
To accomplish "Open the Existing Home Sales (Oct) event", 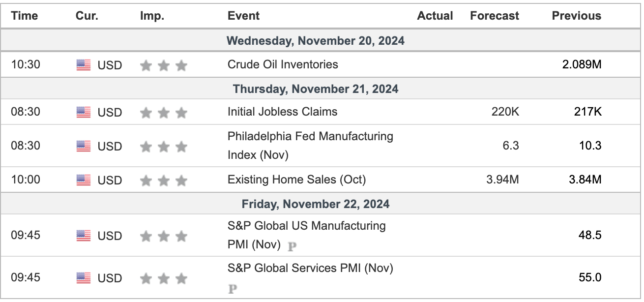I will pyautogui.click(x=296, y=180).
